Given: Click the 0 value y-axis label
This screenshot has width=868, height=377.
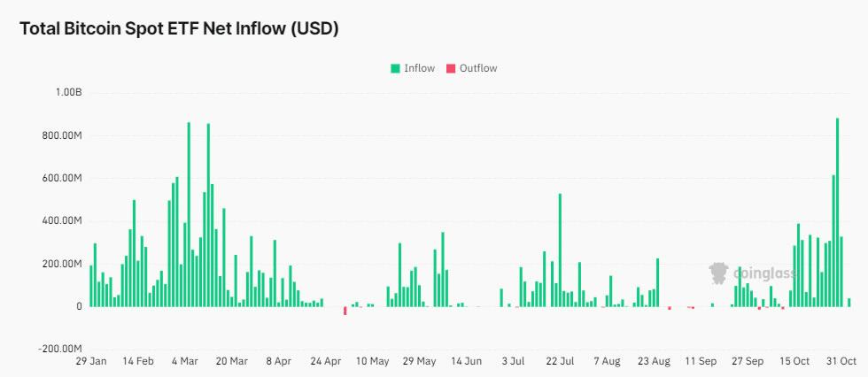Looking at the screenshot, I should coord(79,306).
